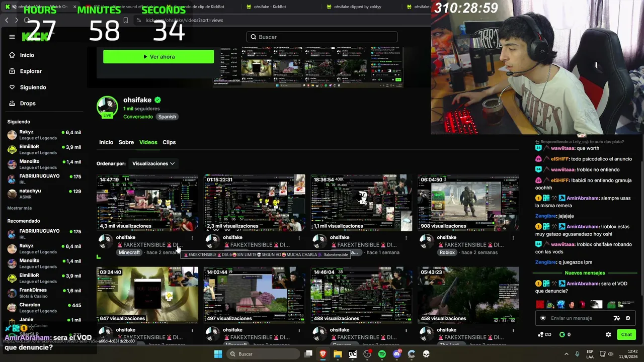
Task: Show hidden system tray icons chevron
Action: click(566, 354)
